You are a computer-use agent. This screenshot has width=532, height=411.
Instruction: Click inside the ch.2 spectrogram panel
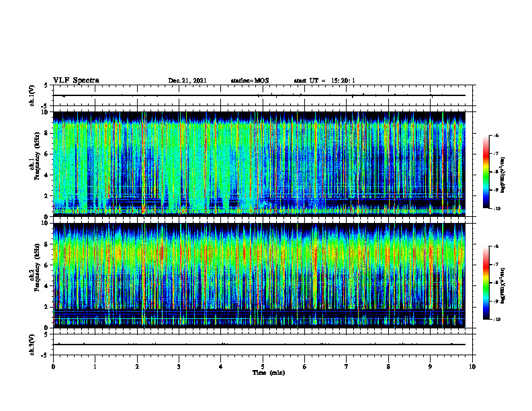point(259,275)
